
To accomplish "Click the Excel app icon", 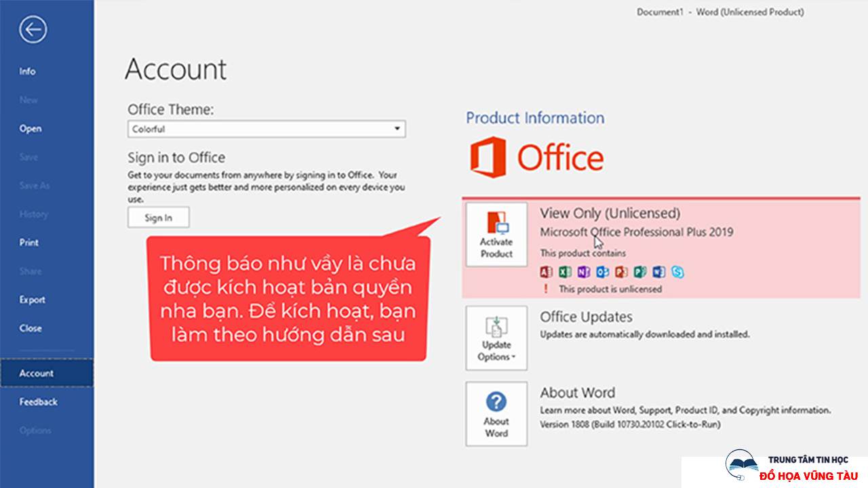I will pos(565,272).
